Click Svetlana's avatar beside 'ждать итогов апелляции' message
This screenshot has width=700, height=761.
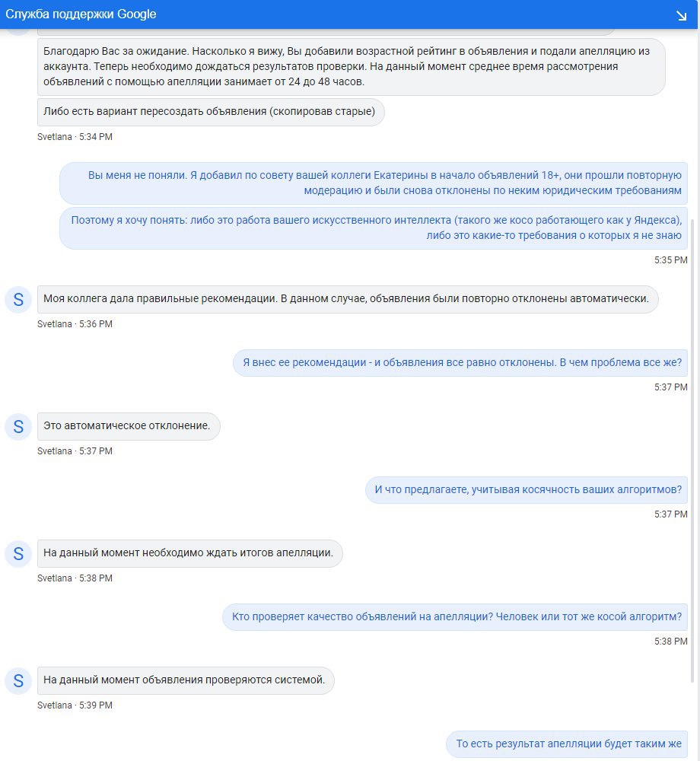coord(18,554)
